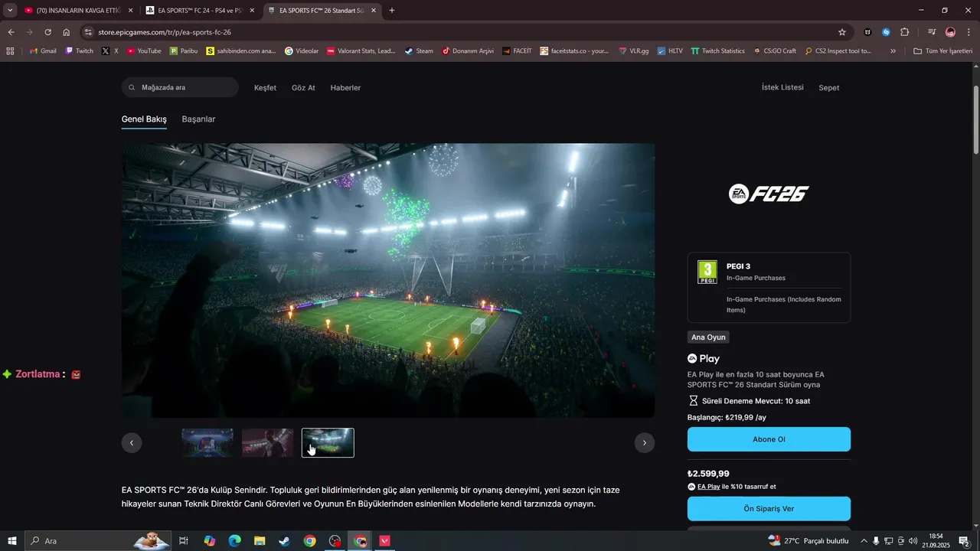Viewport: 980px width, 551px height.
Task: Open the Chrome profile avatar
Action: click(x=950, y=32)
